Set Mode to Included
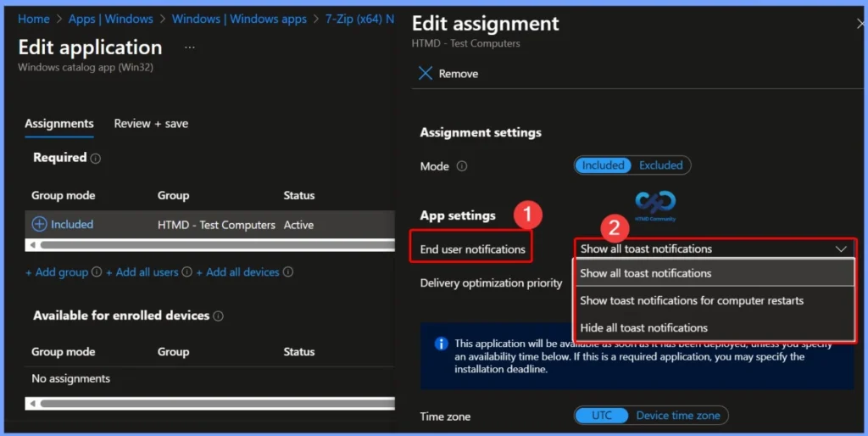Image resolution: width=868 pixels, height=436 pixels. coord(603,165)
